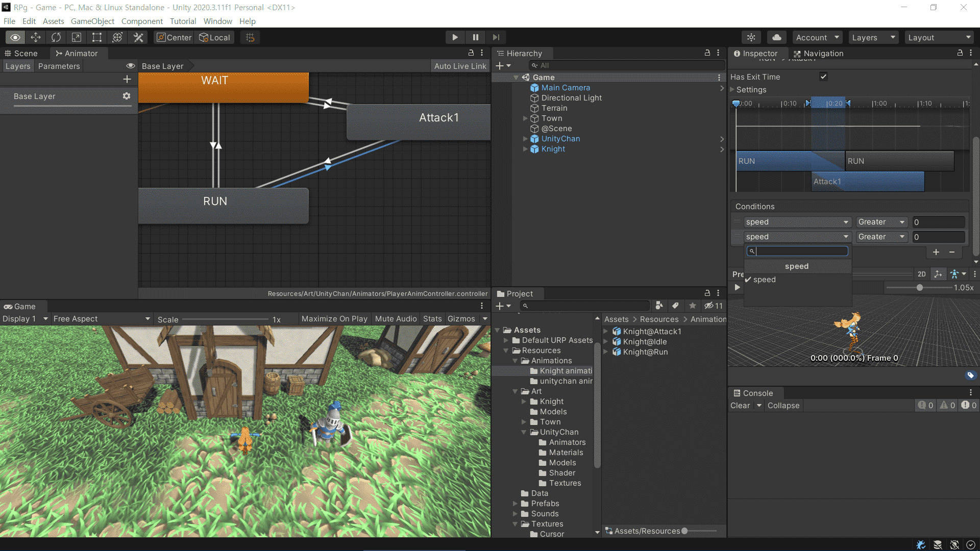The image size is (980, 551).
Task: Open Collab services sun icon
Action: 751,37
